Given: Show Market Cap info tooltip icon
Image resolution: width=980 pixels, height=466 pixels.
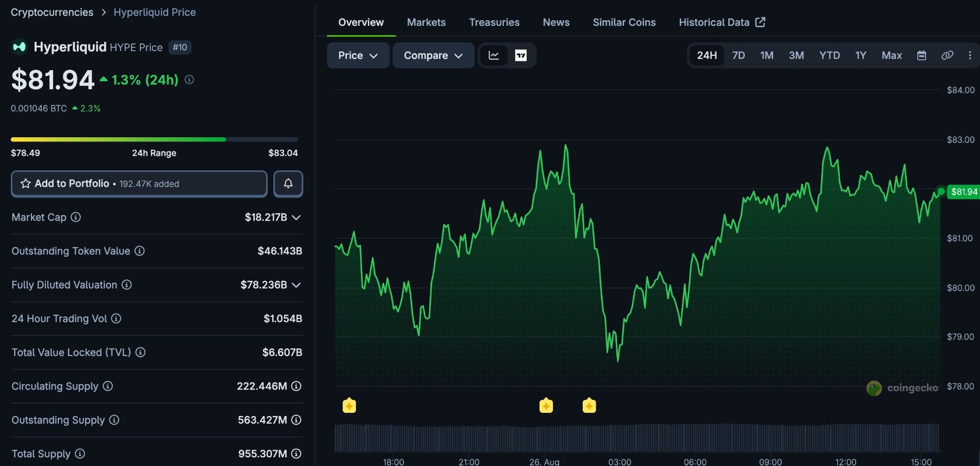Looking at the screenshot, I should tap(76, 217).
